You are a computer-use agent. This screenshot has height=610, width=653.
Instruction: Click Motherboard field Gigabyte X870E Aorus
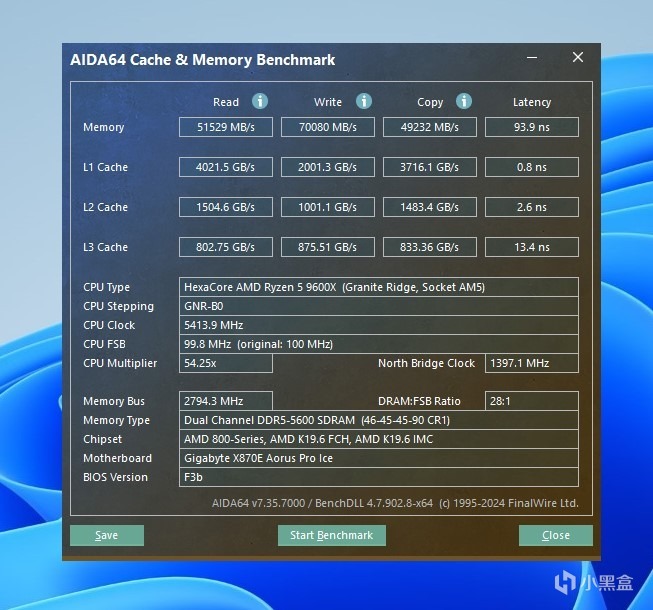pos(379,458)
